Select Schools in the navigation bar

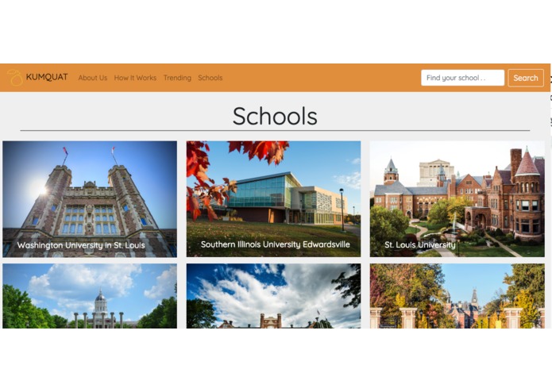(x=210, y=78)
